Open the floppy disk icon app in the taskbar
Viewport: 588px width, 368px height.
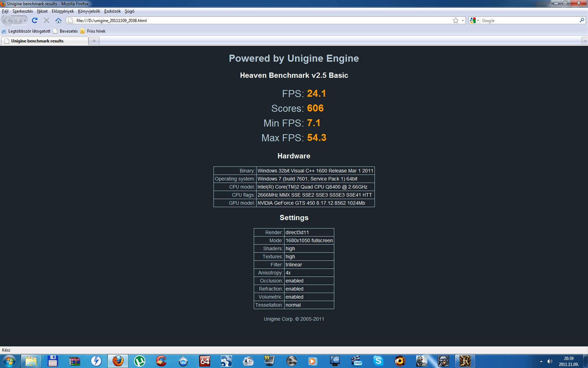(53, 361)
